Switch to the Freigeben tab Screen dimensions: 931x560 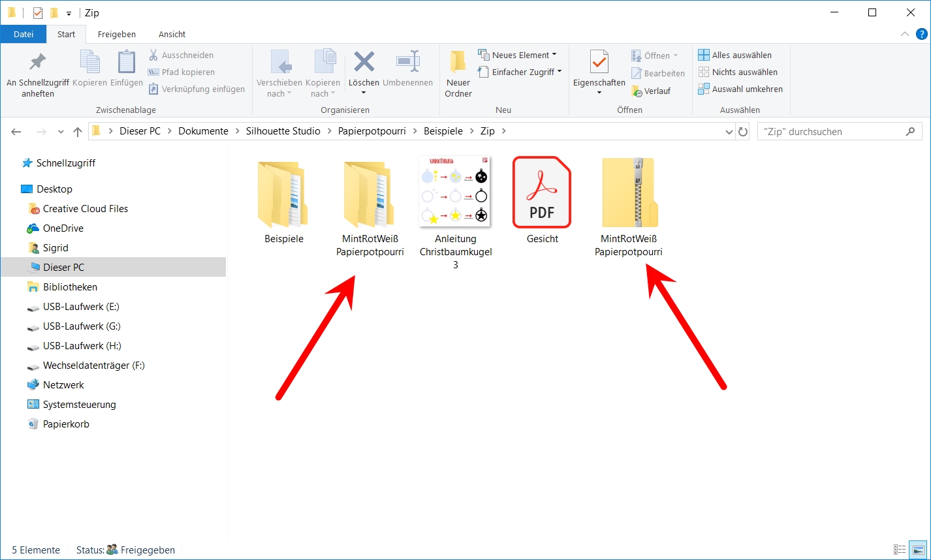tap(117, 34)
